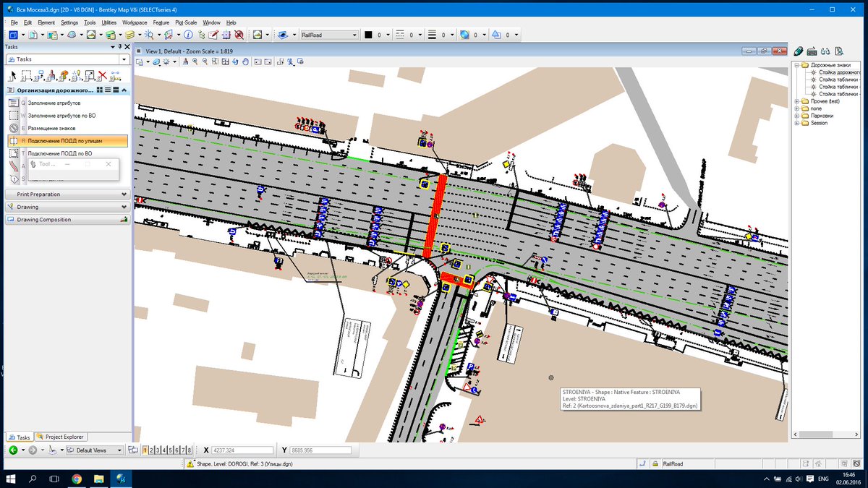Open the RailRoad active level dropdown
The width and height of the screenshot is (868, 488).
click(x=329, y=35)
